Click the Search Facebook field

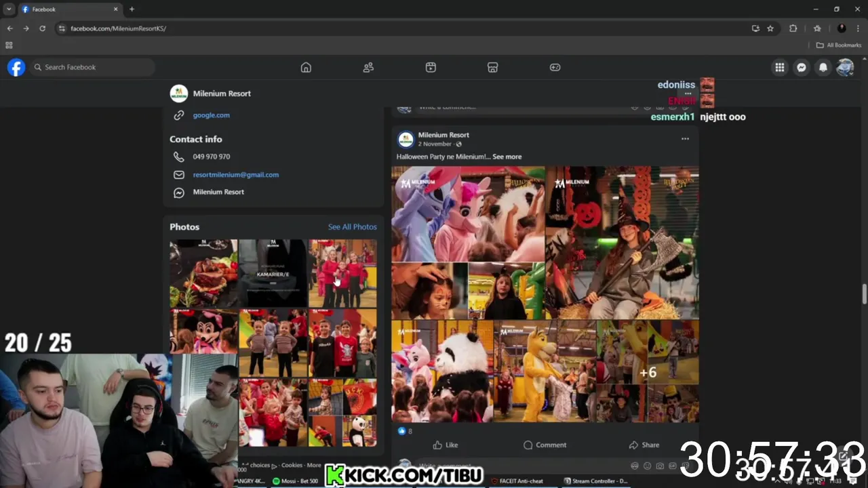pos(92,67)
